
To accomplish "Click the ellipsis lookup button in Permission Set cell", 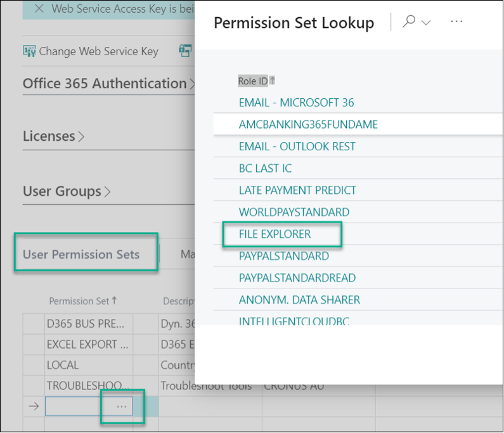I will click(122, 406).
